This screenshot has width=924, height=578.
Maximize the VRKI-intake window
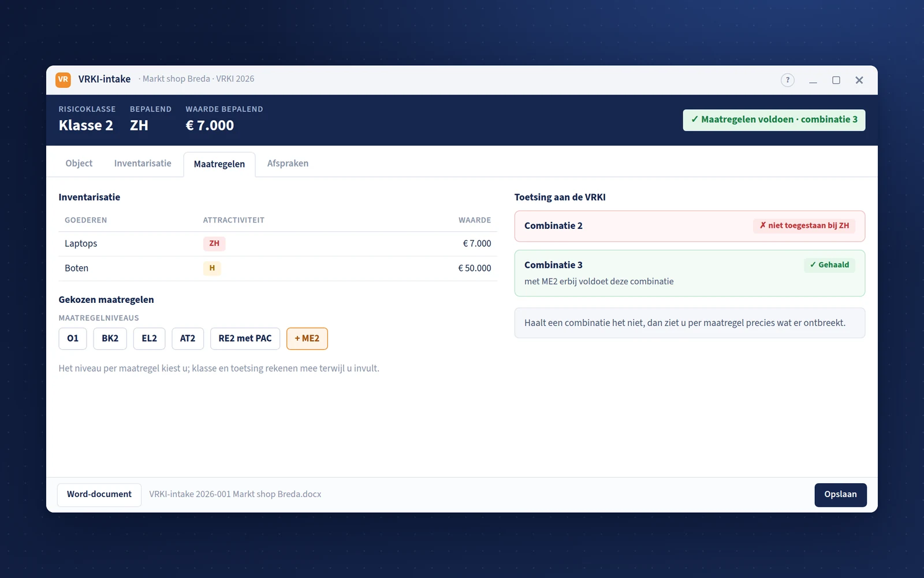[836, 80]
